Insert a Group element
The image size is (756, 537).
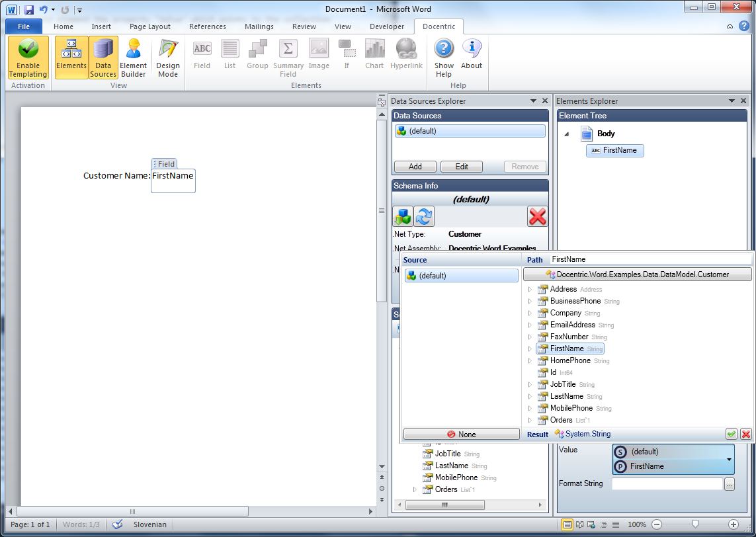(x=257, y=54)
